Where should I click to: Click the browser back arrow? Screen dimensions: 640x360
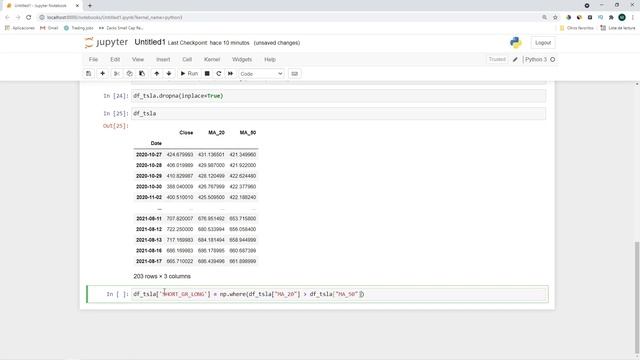click(x=7, y=18)
